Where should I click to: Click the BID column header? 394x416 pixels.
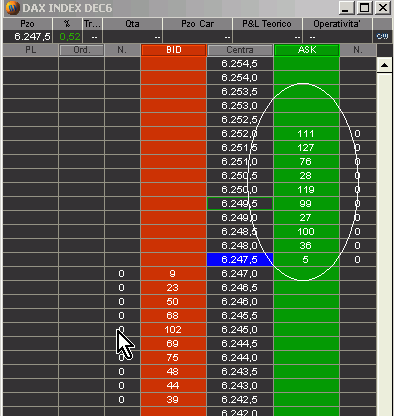(174, 50)
